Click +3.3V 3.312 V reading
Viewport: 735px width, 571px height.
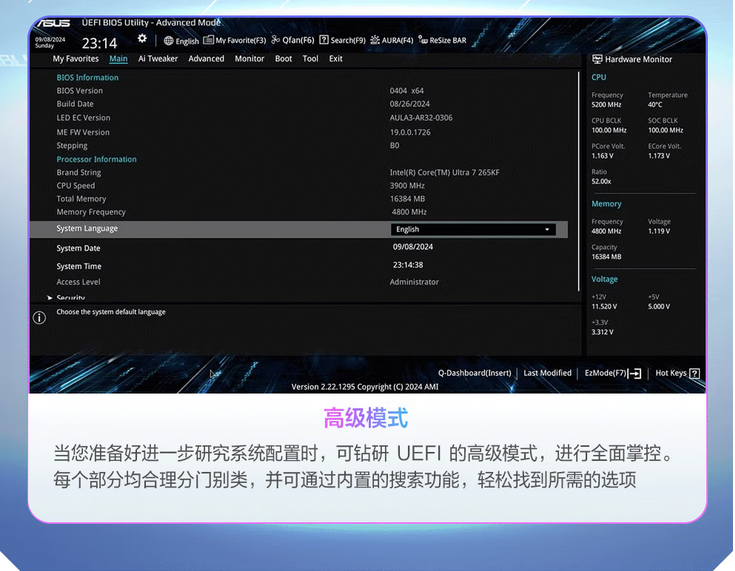603,332
